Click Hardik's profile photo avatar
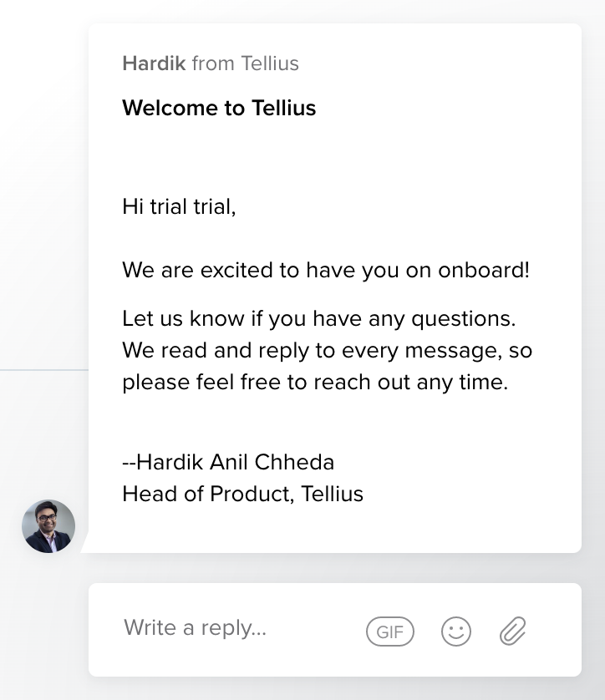This screenshot has width=605, height=700. [48, 526]
